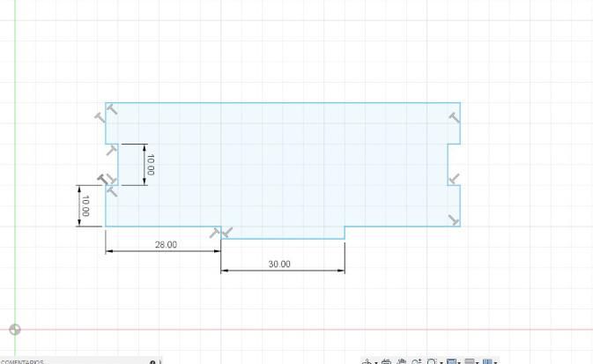Select the 28.00 dimension value
The height and width of the screenshot is (364, 593).
click(x=166, y=245)
